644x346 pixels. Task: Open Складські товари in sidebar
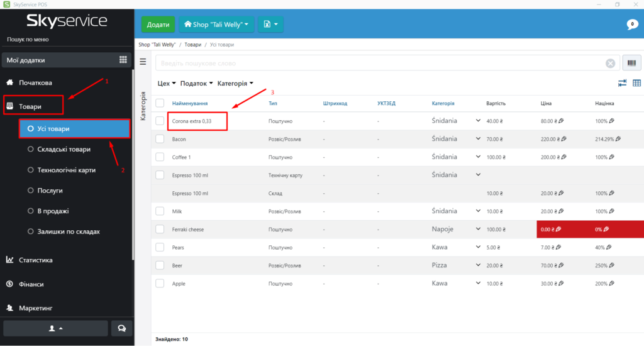click(63, 149)
